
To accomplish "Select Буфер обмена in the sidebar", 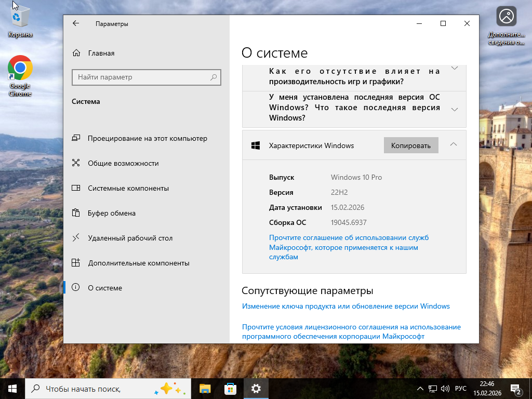I will 112,213.
